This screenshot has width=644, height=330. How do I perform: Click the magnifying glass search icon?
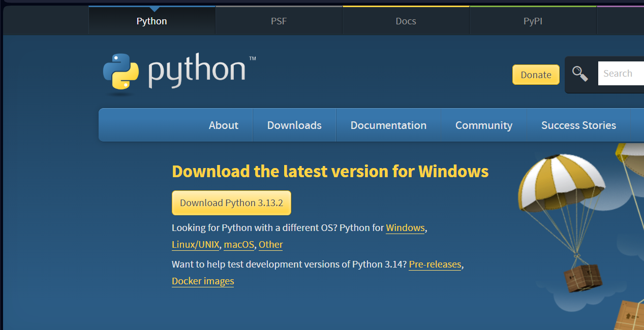click(x=580, y=74)
